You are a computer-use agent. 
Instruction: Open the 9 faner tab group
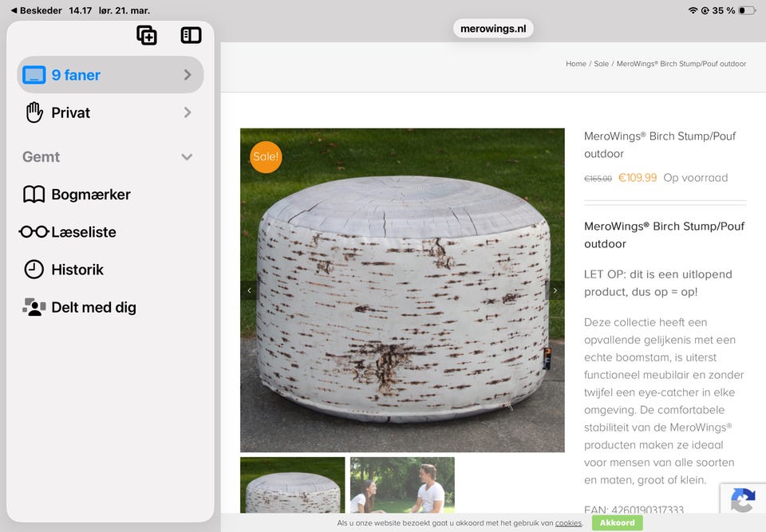[110, 75]
